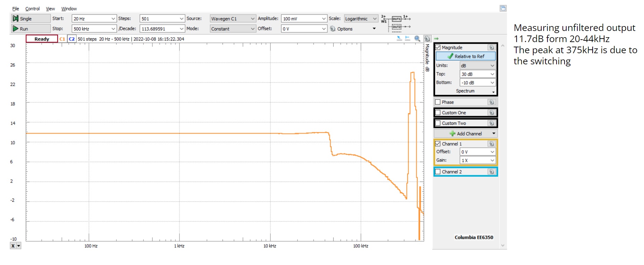The image size is (644, 265).
Task: Click the Spectrum label
Action: 465,91
